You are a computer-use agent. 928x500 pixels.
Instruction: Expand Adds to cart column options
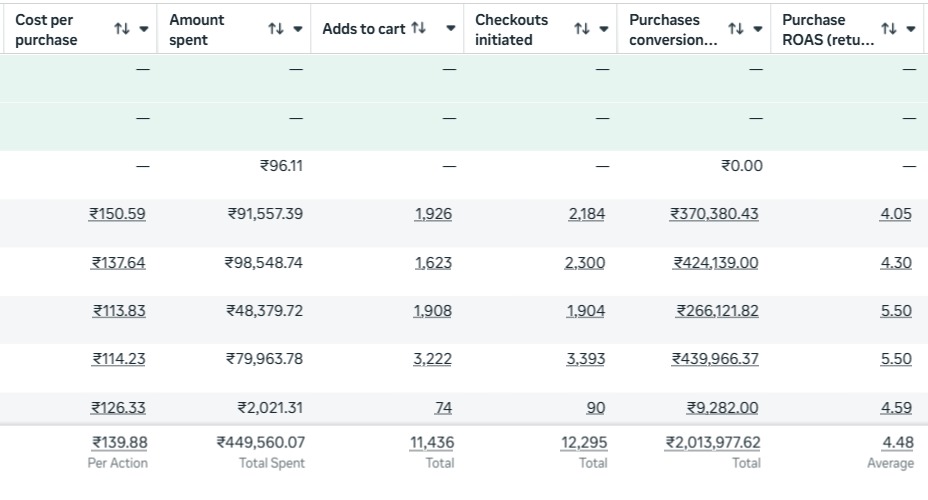pyautogui.click(x=451, y=29)
